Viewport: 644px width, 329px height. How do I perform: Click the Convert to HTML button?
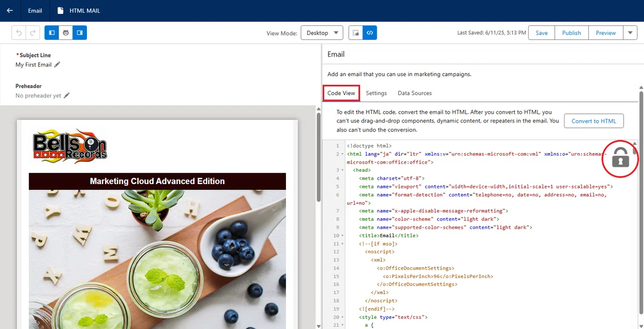pyautogui.click(x=594, y=121)
